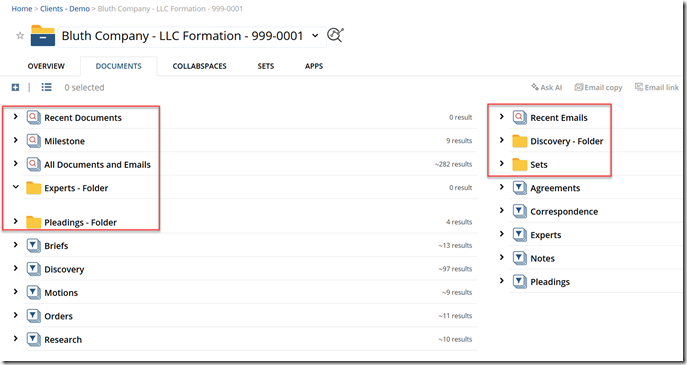Image resolution: width=687 pixels, height=365 pixels.
Task: Go to Home breadcrumb link
Action: (x=21, y=9)
